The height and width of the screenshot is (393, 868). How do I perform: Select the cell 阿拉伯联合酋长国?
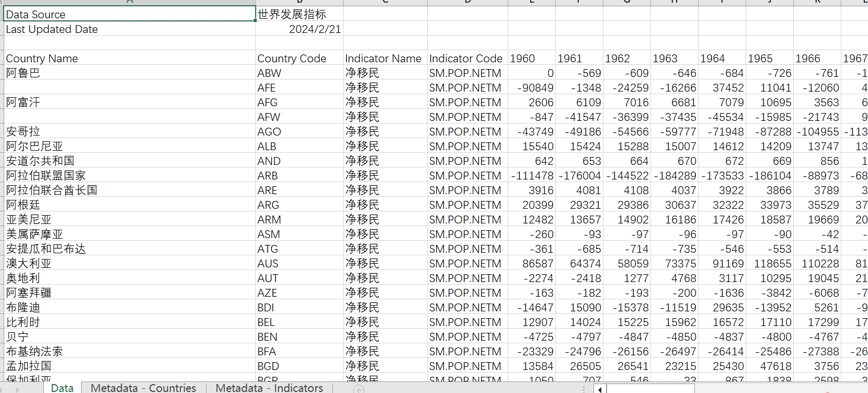[130, 190]
